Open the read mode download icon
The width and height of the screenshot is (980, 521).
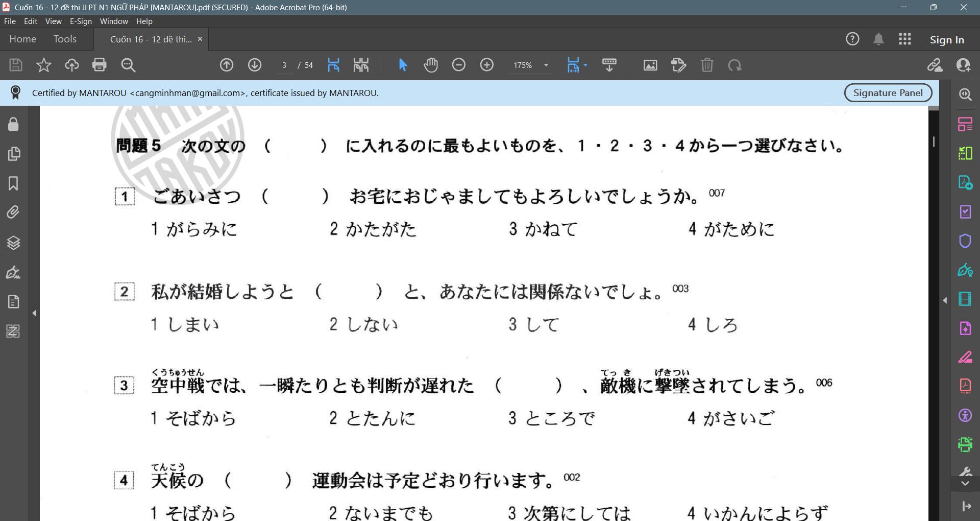click(x=609, y=65)
